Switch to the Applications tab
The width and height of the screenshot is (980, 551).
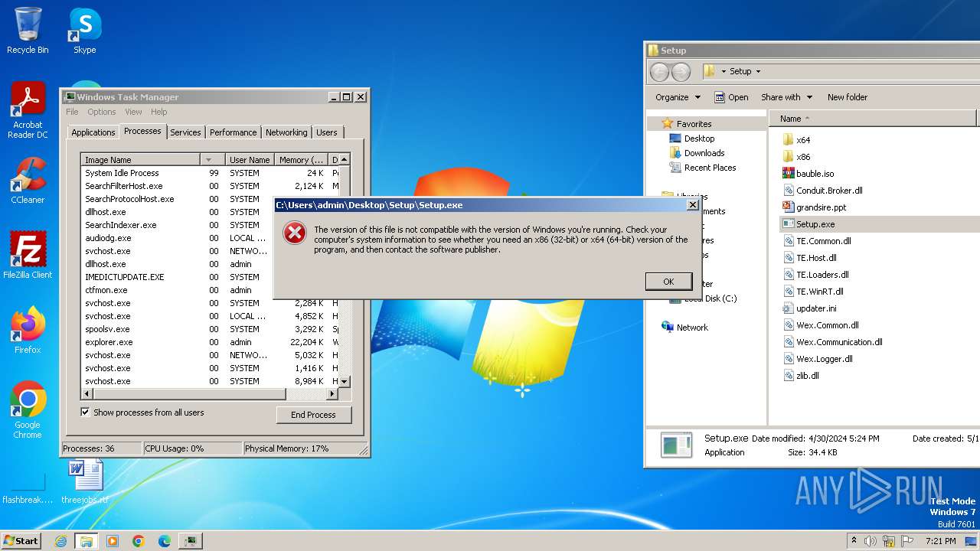(x=93, y=132)
